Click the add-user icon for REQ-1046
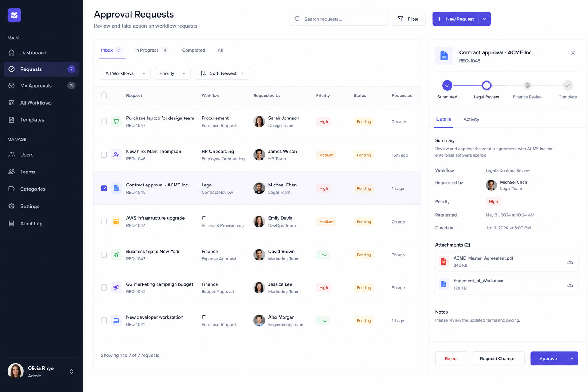This screenshot has width=588, height=392. (x=116, y=155)
